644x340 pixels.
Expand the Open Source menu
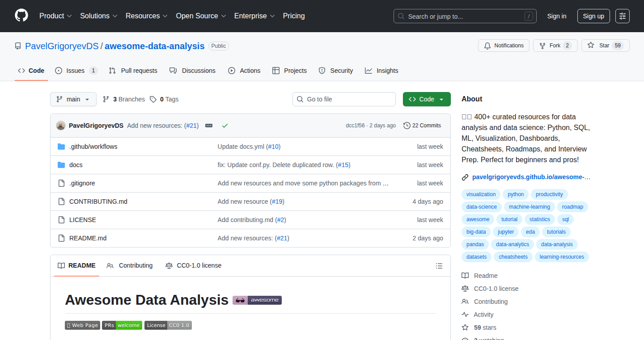click(x=201, y=16)
